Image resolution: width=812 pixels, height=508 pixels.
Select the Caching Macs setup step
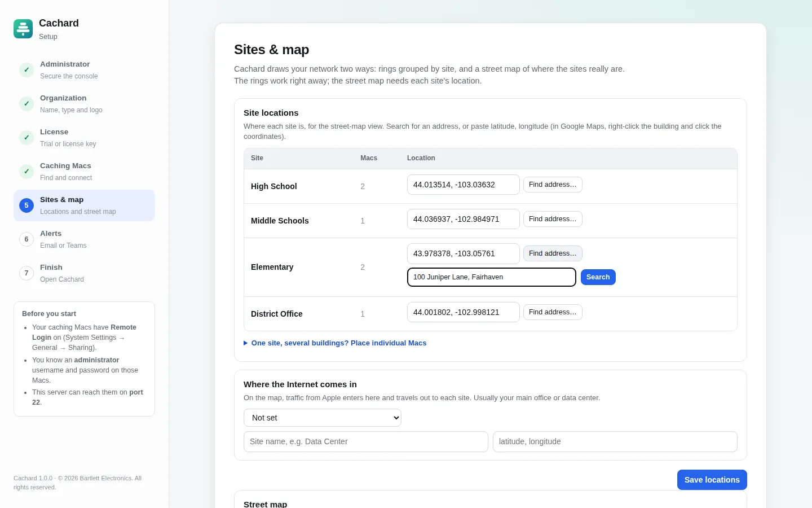(84, 172)
